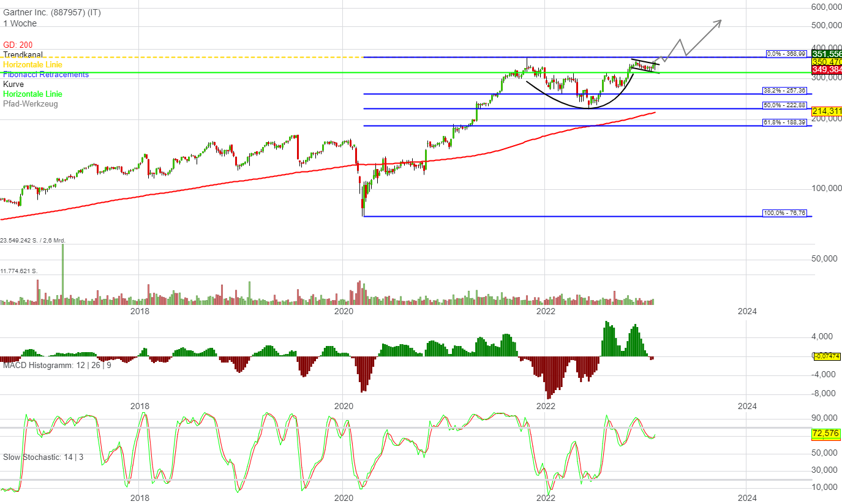Click the 30,000 stochastic axis label
The height and width of the screenshot is (504, 842).
825,470
